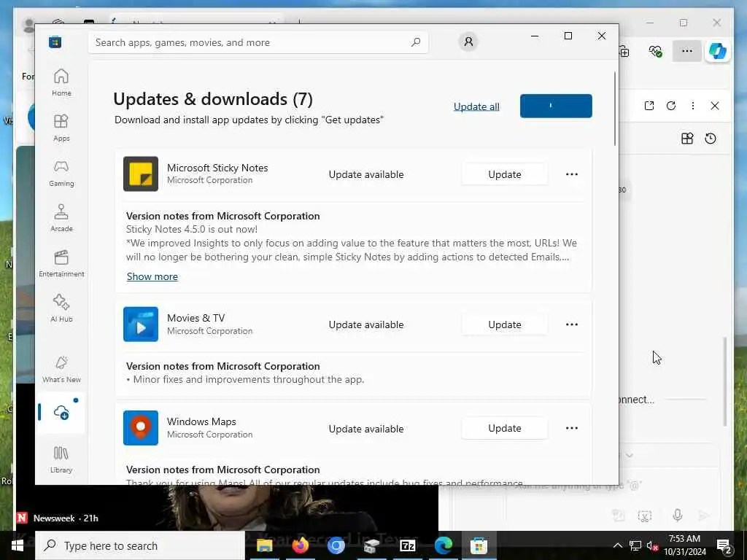The height and width of the screenshot is (560, 747).
Task: Open File Explorer from taskbar
Action: pos(264,545)
